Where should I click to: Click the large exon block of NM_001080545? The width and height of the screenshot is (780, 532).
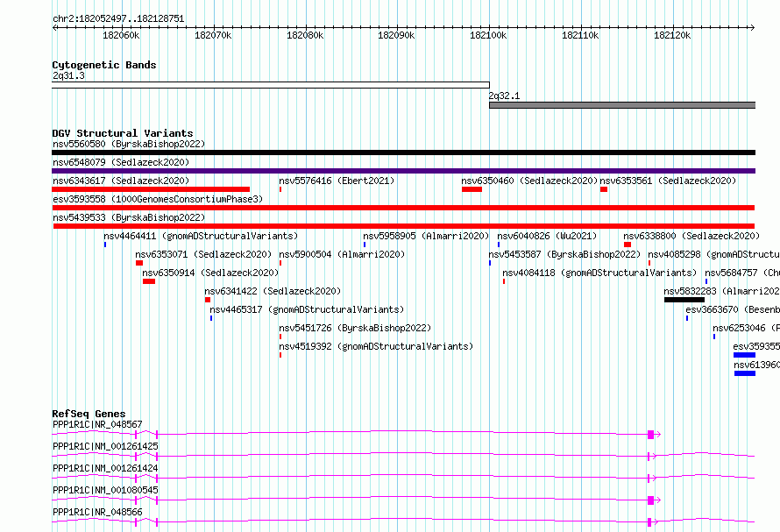pyautogui.click(x=650, y=500)
